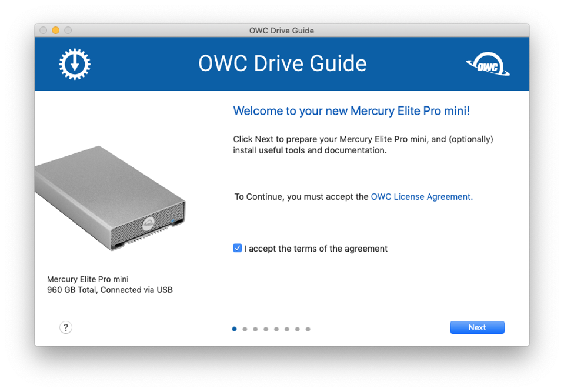
Task: Jump to the last page indicator dot
Action: coord(308,329)
